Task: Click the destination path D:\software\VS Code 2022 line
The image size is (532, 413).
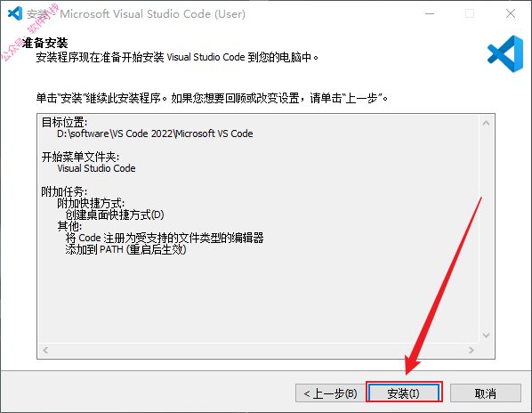Action: pyautogui.click(x=155, y=134)
